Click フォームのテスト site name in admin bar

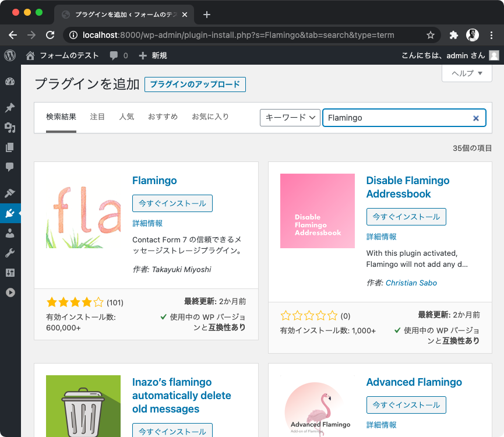coord(69,55)
